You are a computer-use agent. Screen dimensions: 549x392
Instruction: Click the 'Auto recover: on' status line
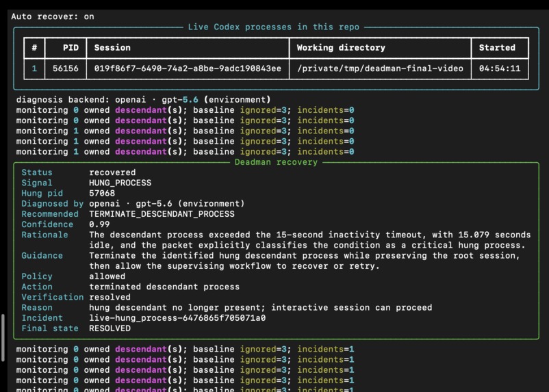53,16
